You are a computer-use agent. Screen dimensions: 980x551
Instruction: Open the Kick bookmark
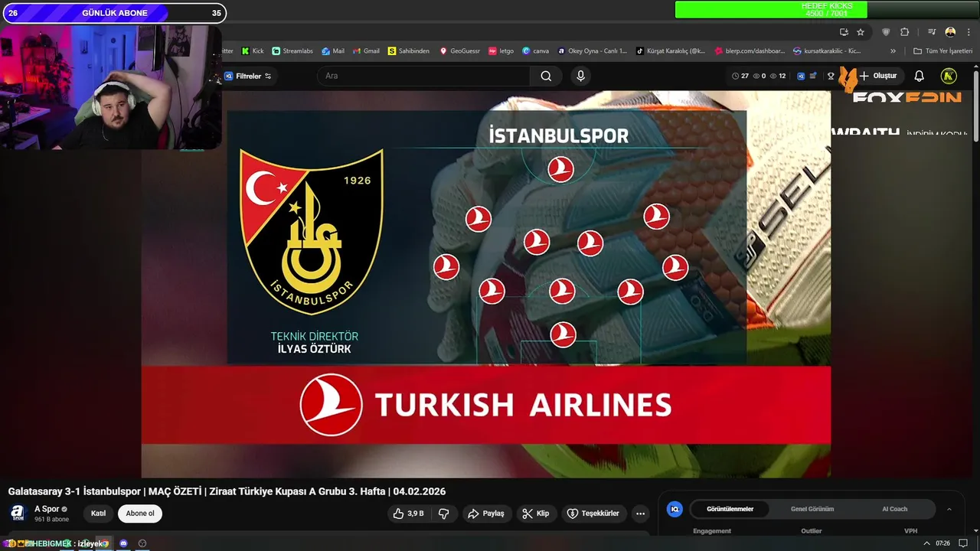click(253, 51)
